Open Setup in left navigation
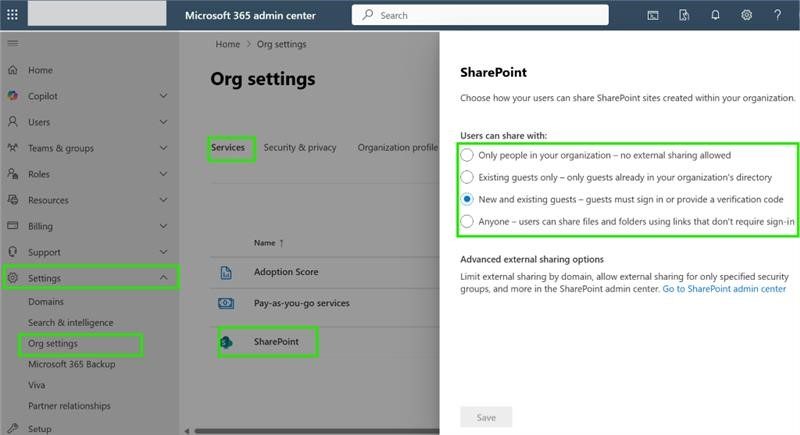The height and width of the screenshot is (435, 800). coord(39,428)
